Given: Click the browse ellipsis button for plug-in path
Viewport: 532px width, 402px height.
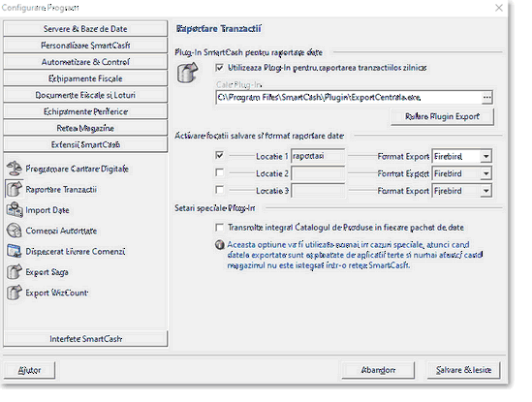Looking at the screenshot, I should click(486, 98).
